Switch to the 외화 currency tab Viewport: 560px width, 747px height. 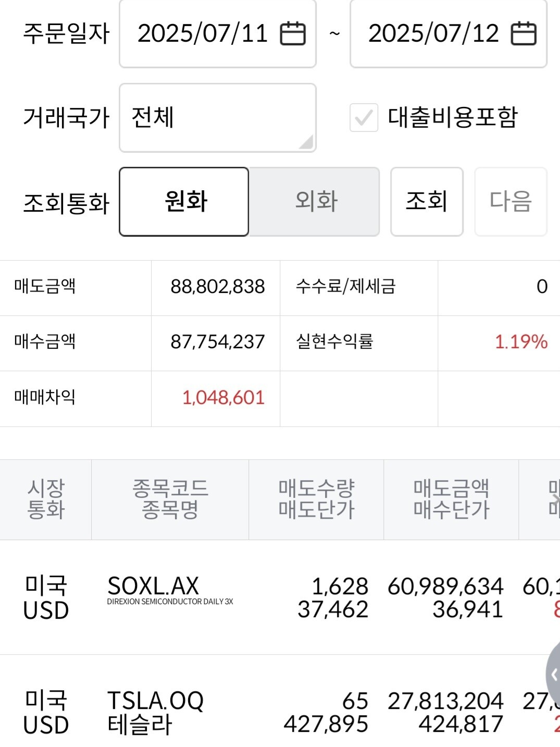point(315,202)
